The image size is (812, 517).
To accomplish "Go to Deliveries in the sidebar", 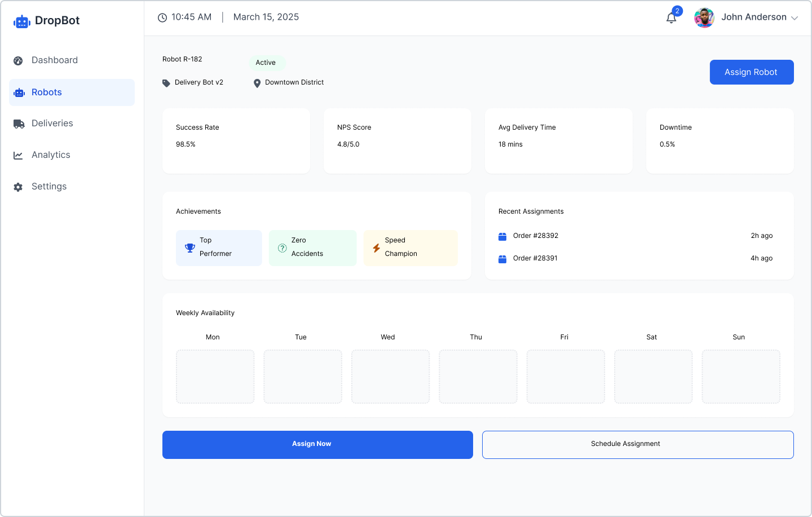I will [52, 123].
